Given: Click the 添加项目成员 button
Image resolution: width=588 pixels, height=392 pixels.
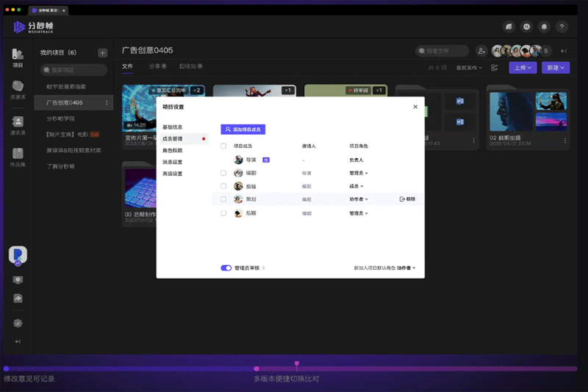Looking at the screenshot, I should click(243, 129).
